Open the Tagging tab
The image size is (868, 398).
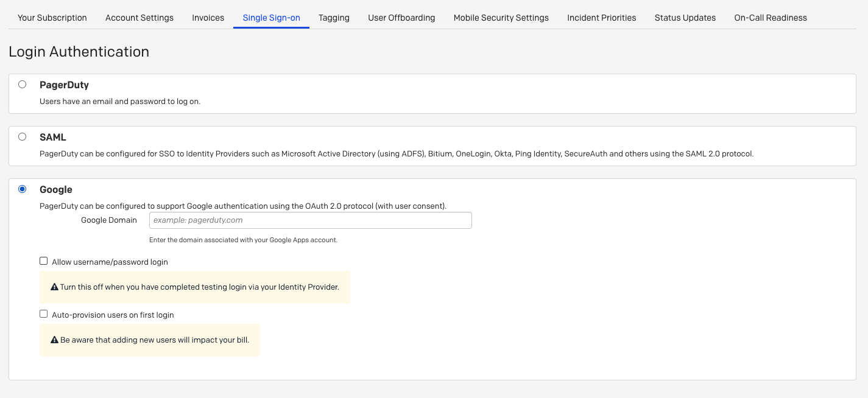tap(334, 18)
